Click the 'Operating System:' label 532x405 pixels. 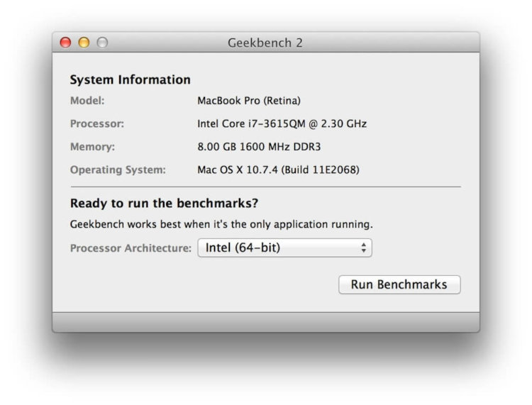pos(118,170)
